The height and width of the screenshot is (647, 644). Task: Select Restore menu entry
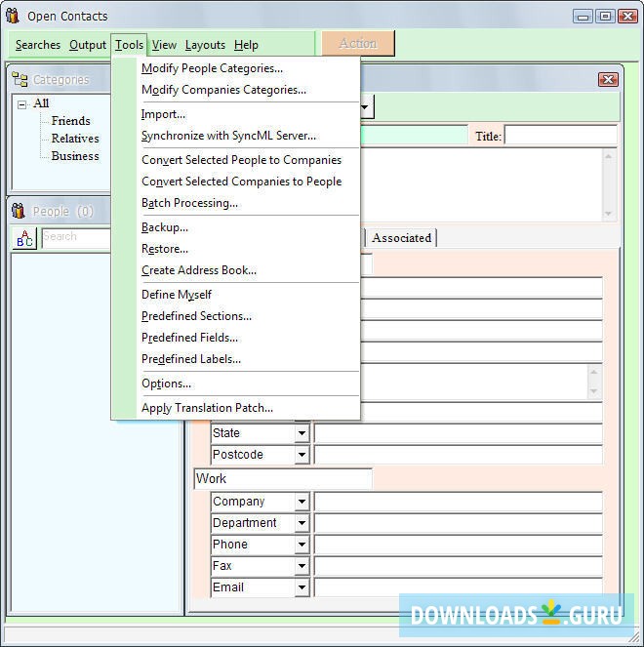(x=248, y=249)
